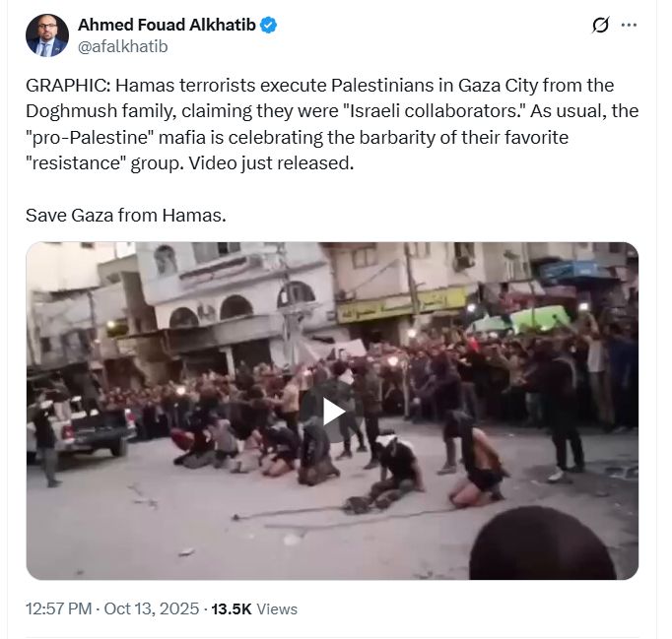
Task: Open the Grok explain-post icon
Action: click(600, 25)
